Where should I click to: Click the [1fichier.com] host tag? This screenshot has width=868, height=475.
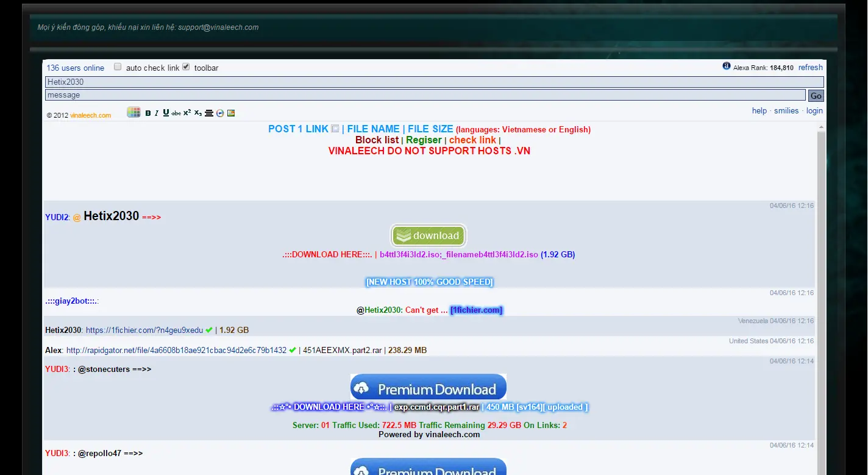(x=477, y=310)
